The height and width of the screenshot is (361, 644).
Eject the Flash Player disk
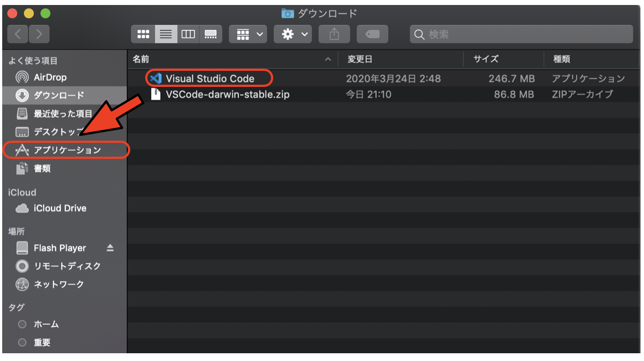click(110, 248)
